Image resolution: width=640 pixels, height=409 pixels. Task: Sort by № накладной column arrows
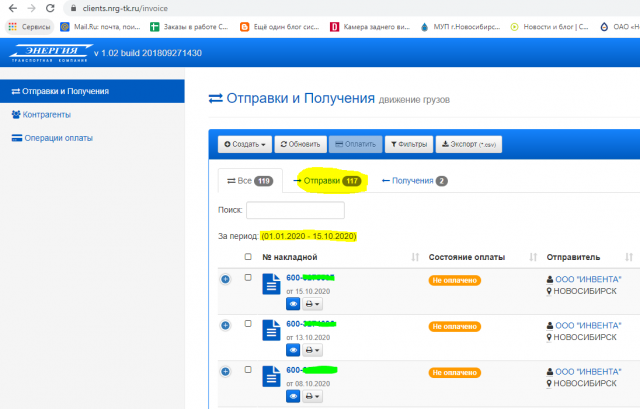click(x=415, y=257)
